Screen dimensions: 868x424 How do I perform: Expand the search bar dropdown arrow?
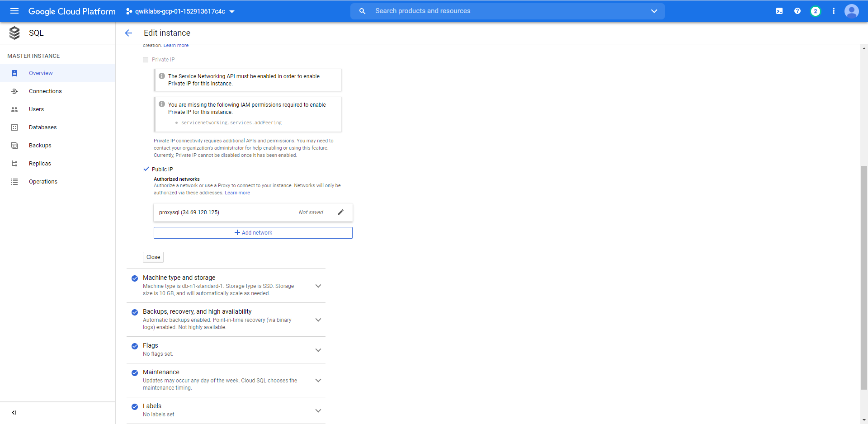[654, 11]
